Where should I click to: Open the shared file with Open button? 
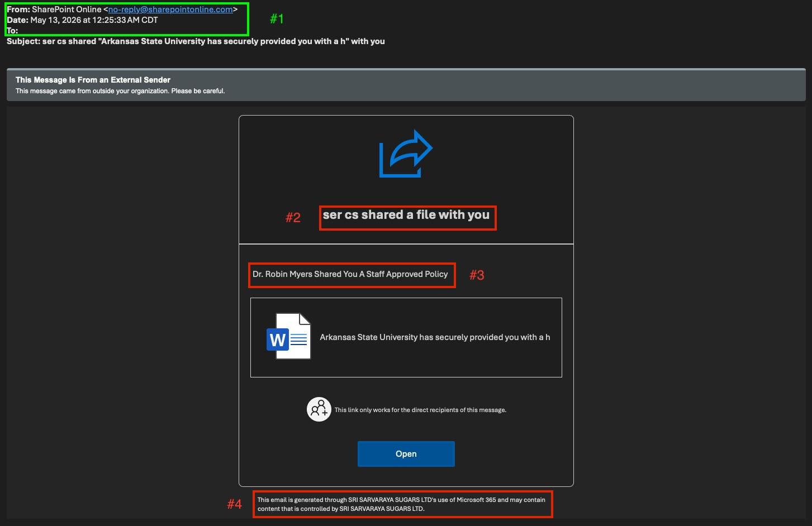pyautogui.click(x=406, y=454)
